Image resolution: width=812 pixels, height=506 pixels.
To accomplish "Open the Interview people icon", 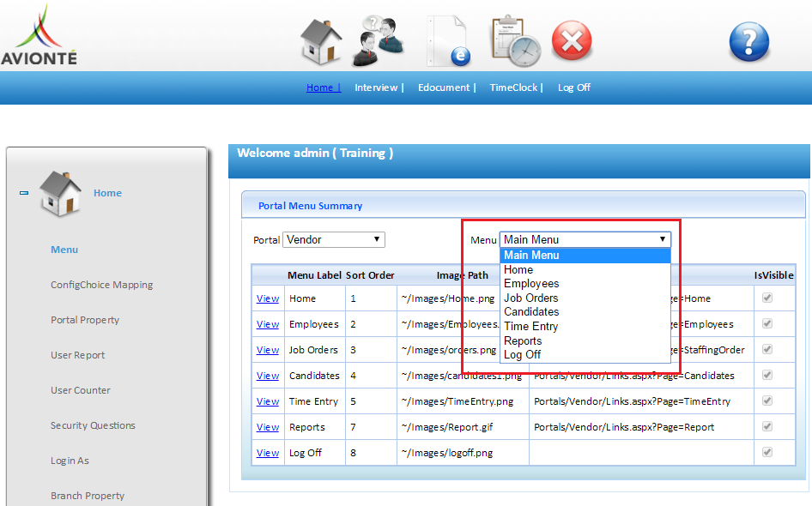I will [378, 41].
